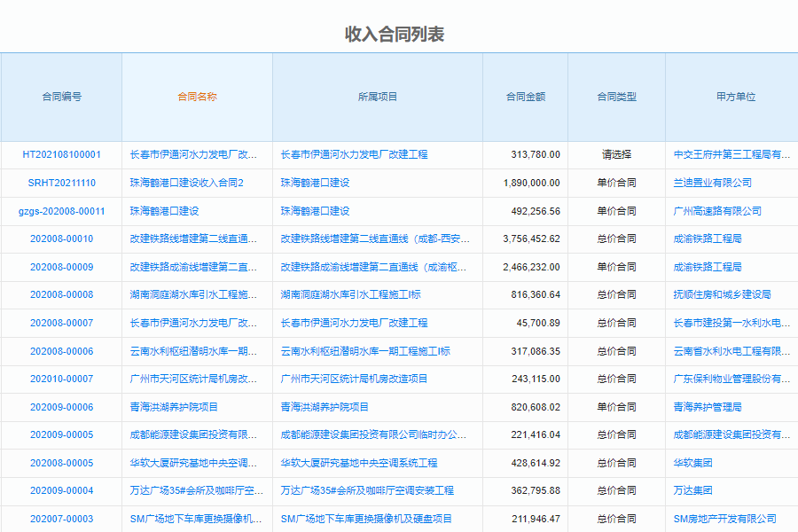This screenshot has height=532, width=798.
Task: Open contract number 202008-00010
Action: pos(61,239)
